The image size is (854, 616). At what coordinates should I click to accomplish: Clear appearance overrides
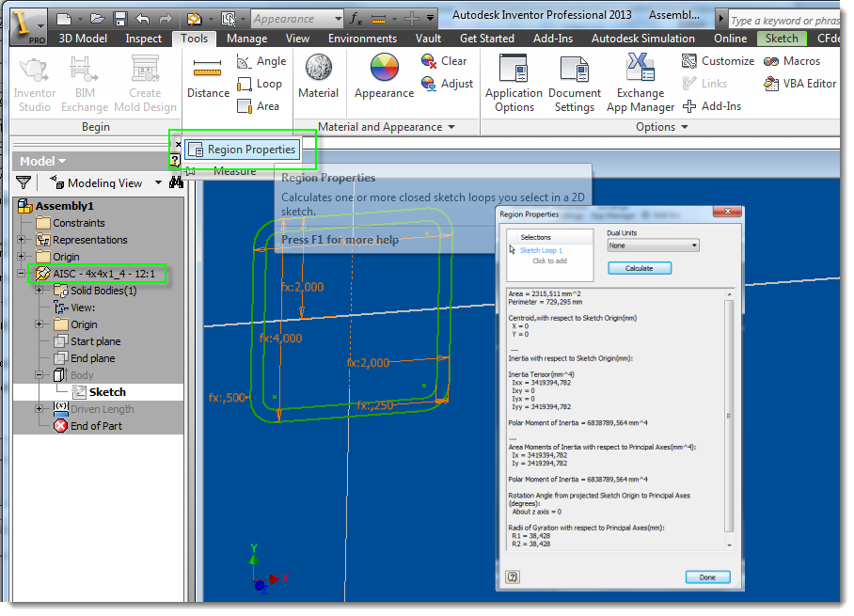coord(444,61)
